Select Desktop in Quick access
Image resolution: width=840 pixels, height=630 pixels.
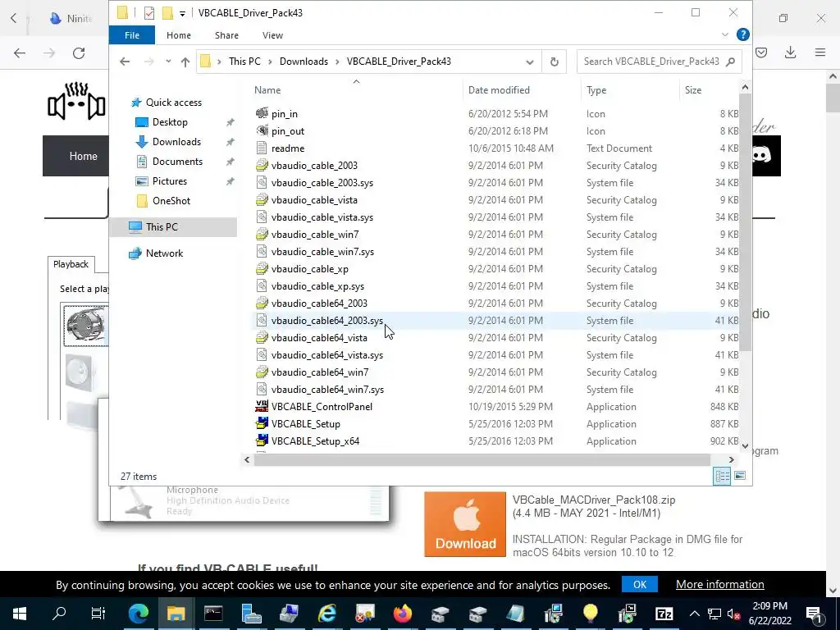point(170,122)
